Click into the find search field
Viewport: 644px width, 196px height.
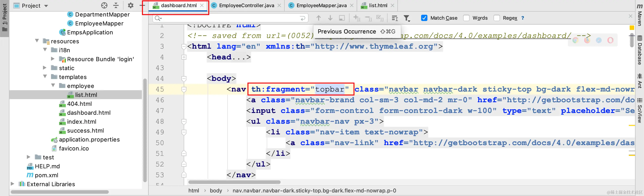tap(230, 18)
